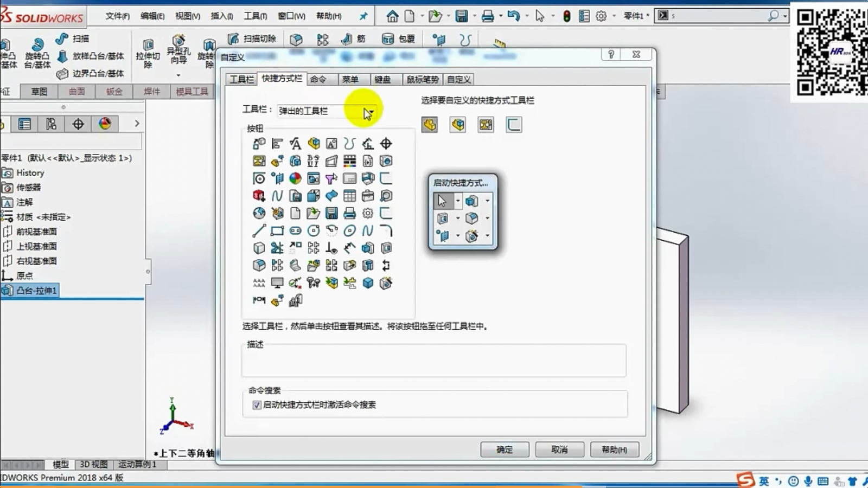This screenshot has height=488, width=868.
Task: Expand the 异型孔向导 dropdown arrow
Action: pyautogui.click(x=178, y=75)
